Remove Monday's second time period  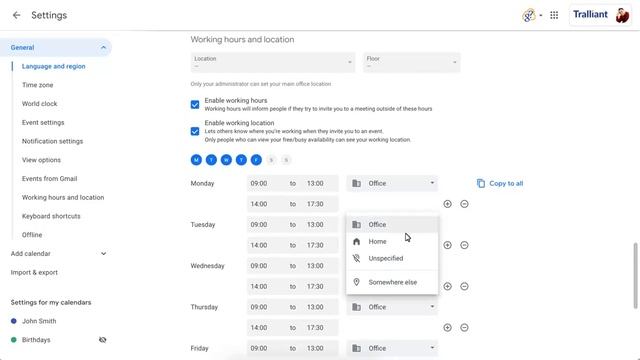(464, 204)
